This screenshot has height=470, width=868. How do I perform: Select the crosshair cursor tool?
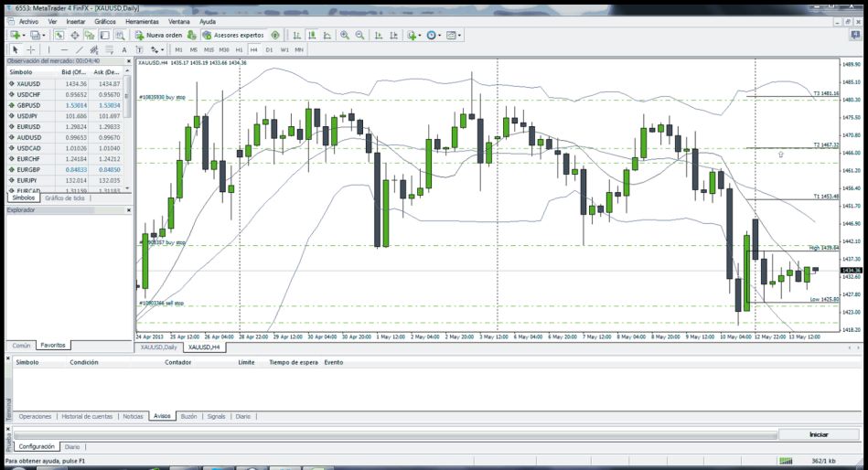30,49
